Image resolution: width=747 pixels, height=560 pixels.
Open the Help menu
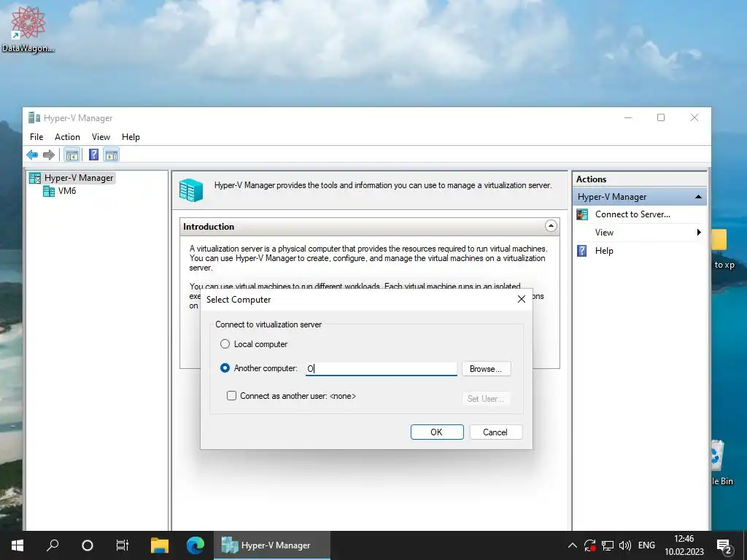131,137
